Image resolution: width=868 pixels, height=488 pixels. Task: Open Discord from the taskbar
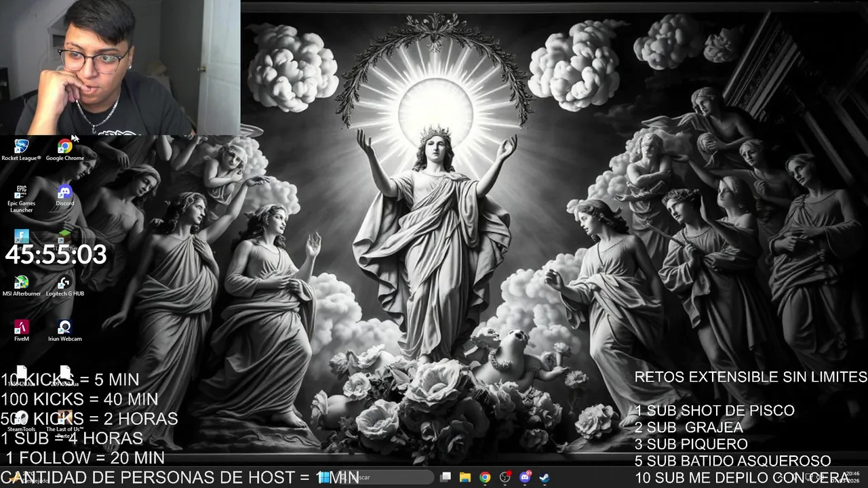(525, 477)
